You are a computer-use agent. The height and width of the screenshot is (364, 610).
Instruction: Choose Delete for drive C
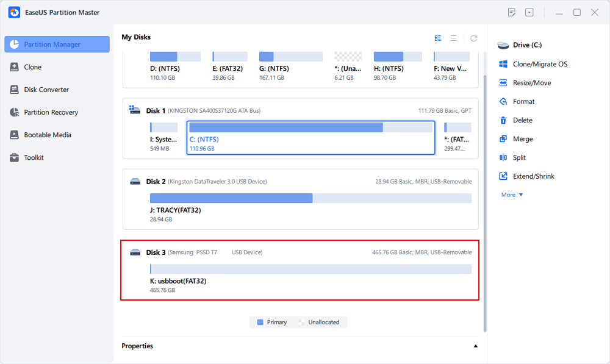point(523,120)
